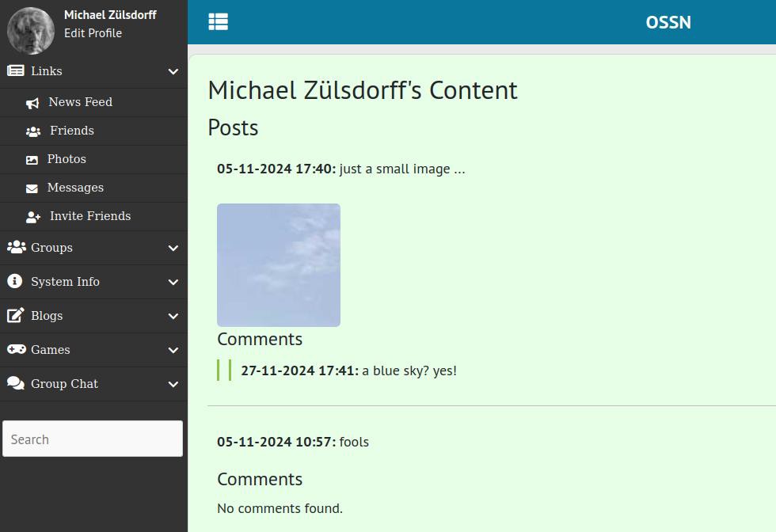The height and width of the screenshot is (532, 776).
Task: Focus the sidebar Search field
Action: [x=93, y=439]
